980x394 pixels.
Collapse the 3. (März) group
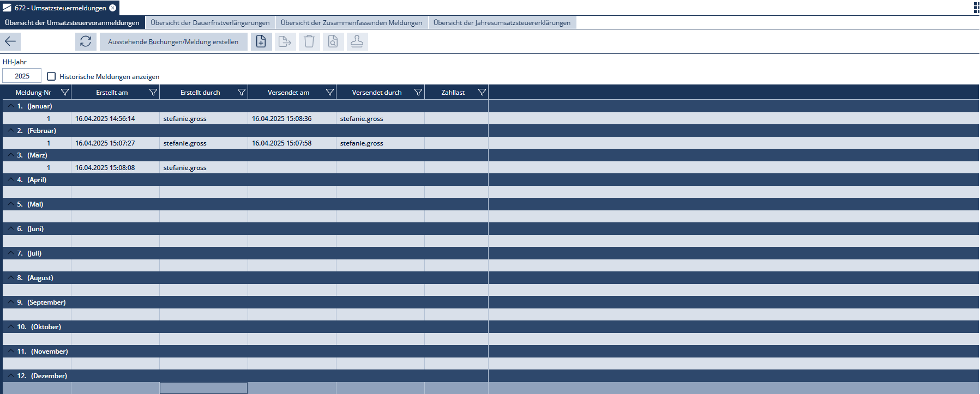[x=10, y=155]
